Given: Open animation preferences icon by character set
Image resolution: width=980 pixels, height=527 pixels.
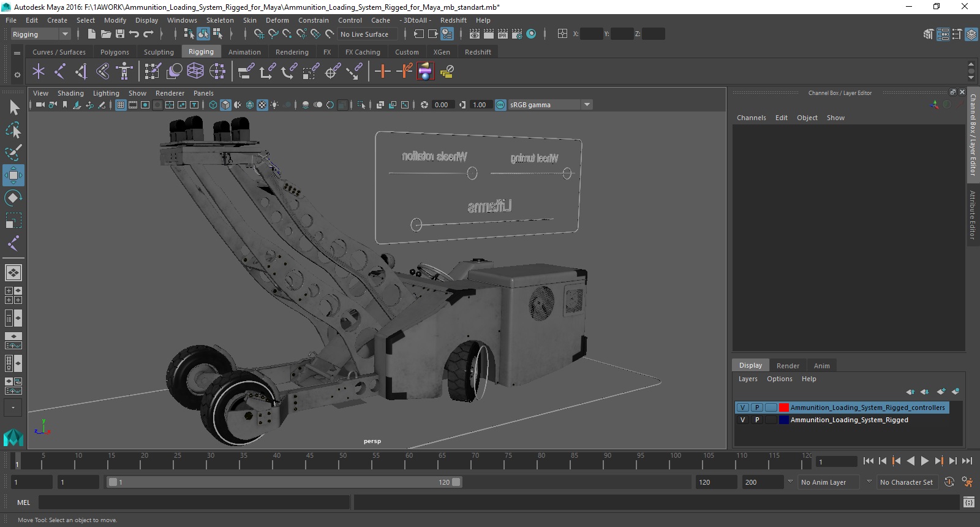Looking at the screenshot, I should pyautogui.click(x=967, y=482).
